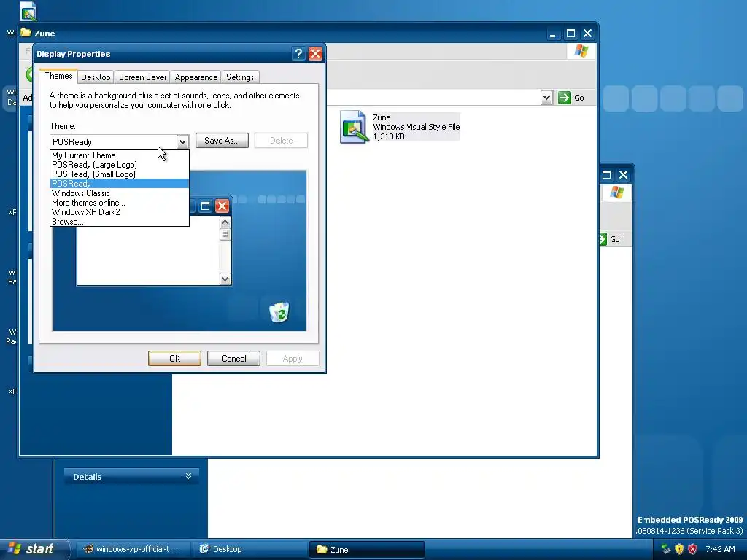Click the Zune folder icon in title bar

[x=26, y=33]
